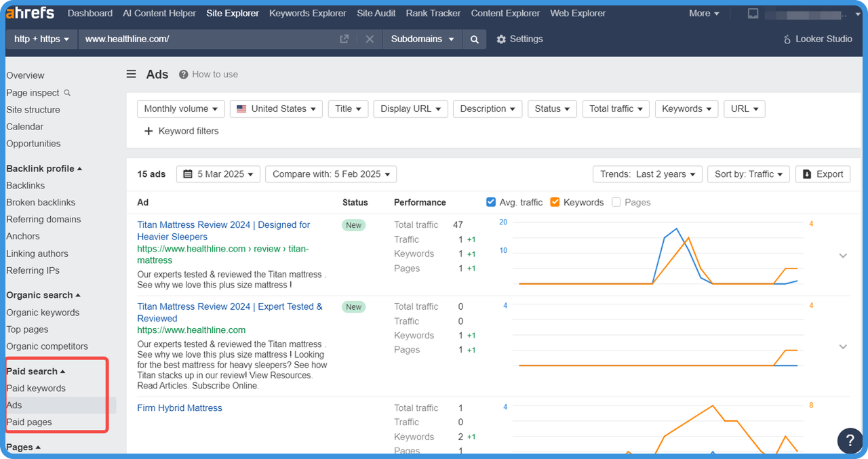Viewport: 868px width, 459px height.
Task: Open United States country dropdown
Action: pos(276,109)
